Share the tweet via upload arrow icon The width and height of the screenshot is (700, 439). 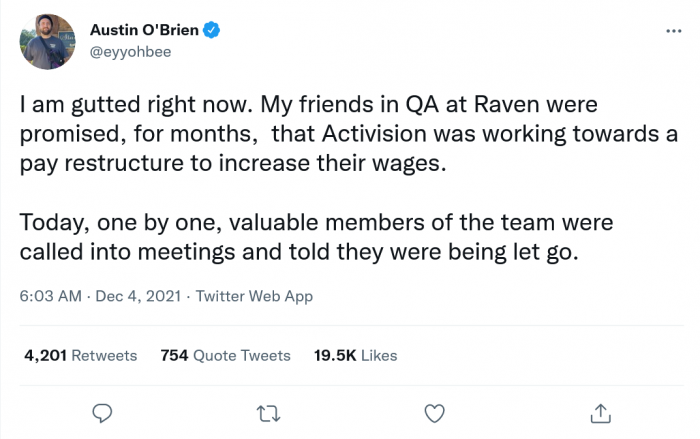tap(600, 412)
